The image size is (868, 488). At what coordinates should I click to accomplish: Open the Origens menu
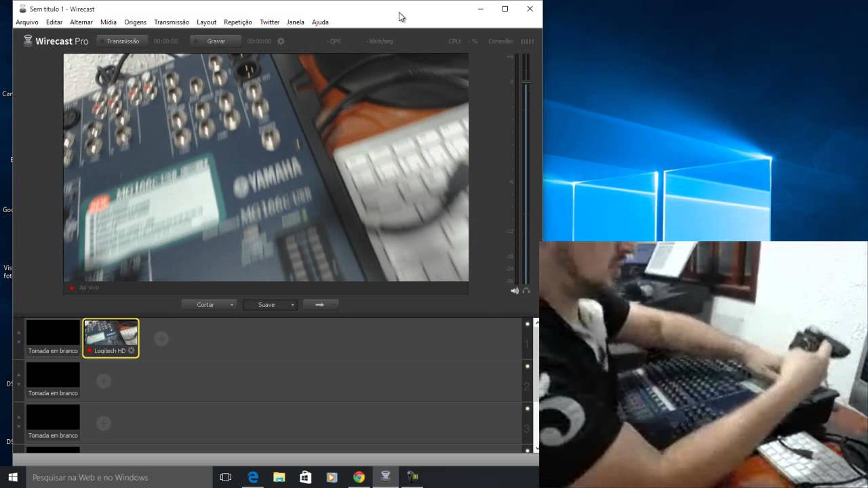click(136, 22)
